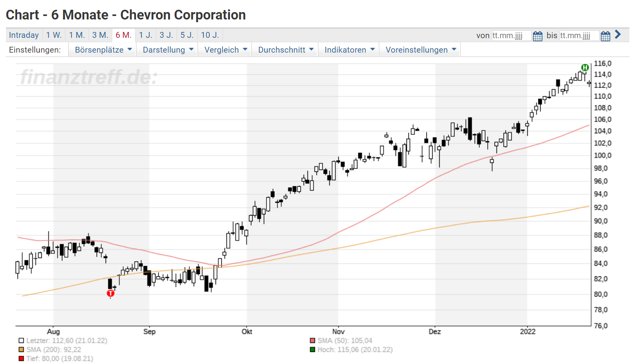Image resolution: width=631 pixels, height=364 pixels.
Task: Open the Indikatoren dropdown
Action: click(x=349, y=49)
